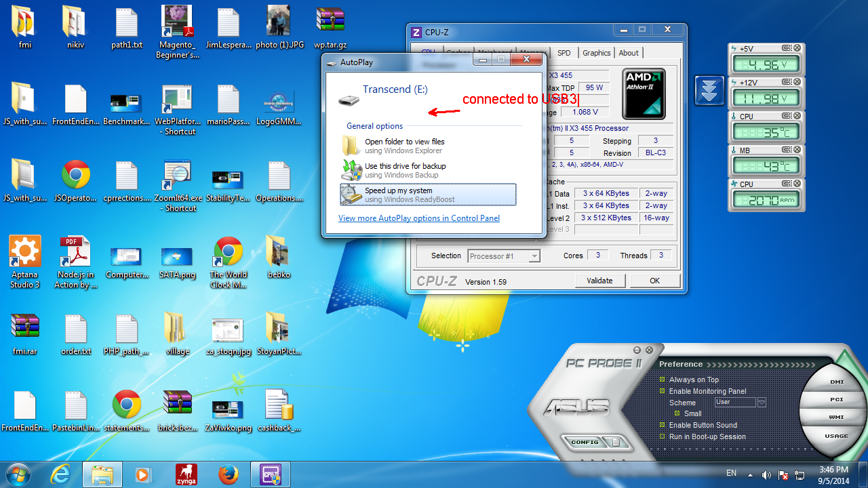Open the Scheme dropdown arrow

point(762,403)
